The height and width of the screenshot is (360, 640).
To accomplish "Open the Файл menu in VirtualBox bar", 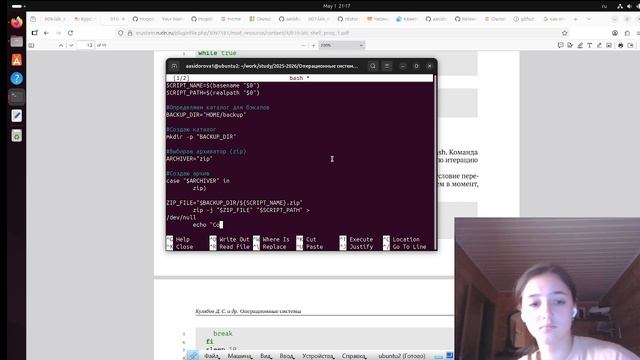I will pos(211,356).
